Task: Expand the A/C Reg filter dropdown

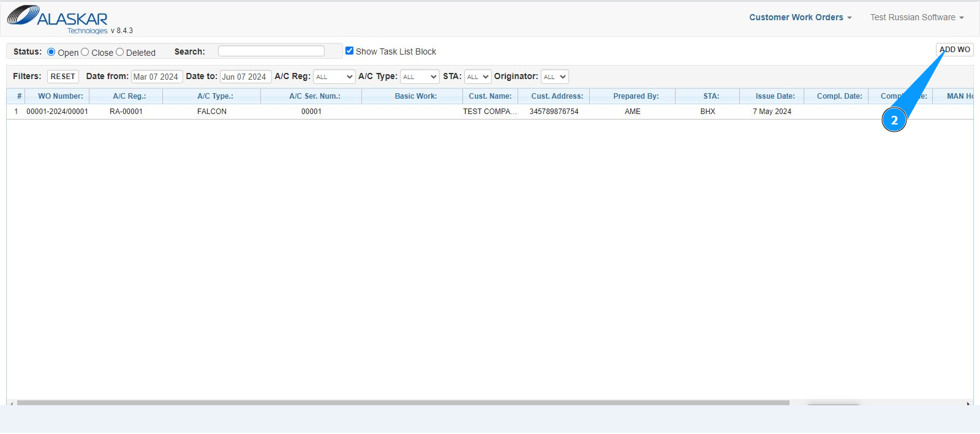Action: [334, 77]
